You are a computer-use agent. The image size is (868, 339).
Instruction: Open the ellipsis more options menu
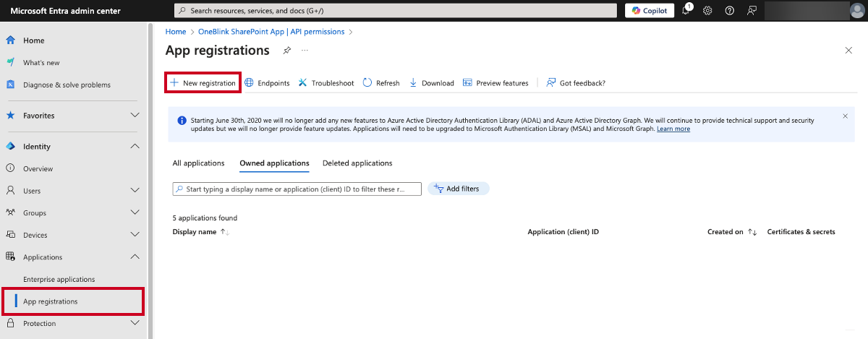point(305,51)
